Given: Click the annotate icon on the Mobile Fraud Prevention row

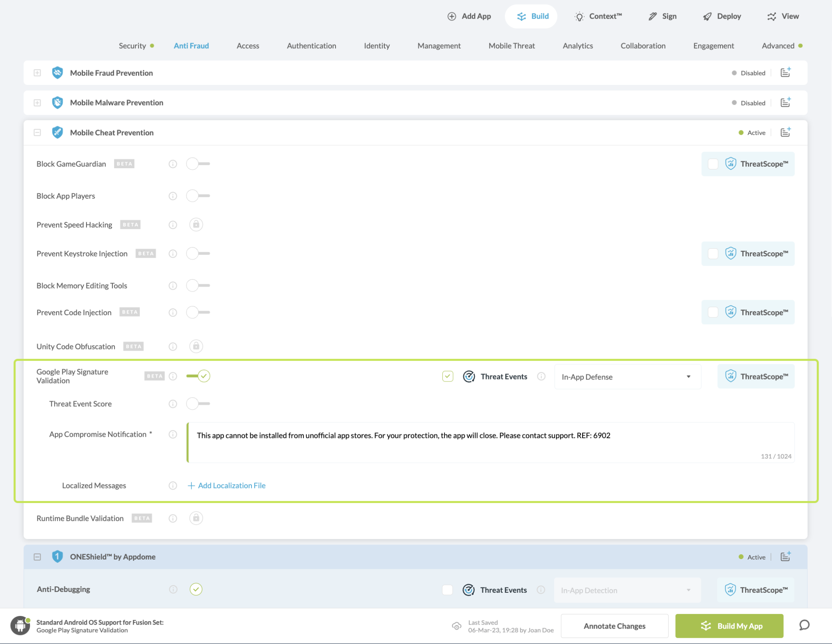Looking at the screenshot, I should click(785, 73).
